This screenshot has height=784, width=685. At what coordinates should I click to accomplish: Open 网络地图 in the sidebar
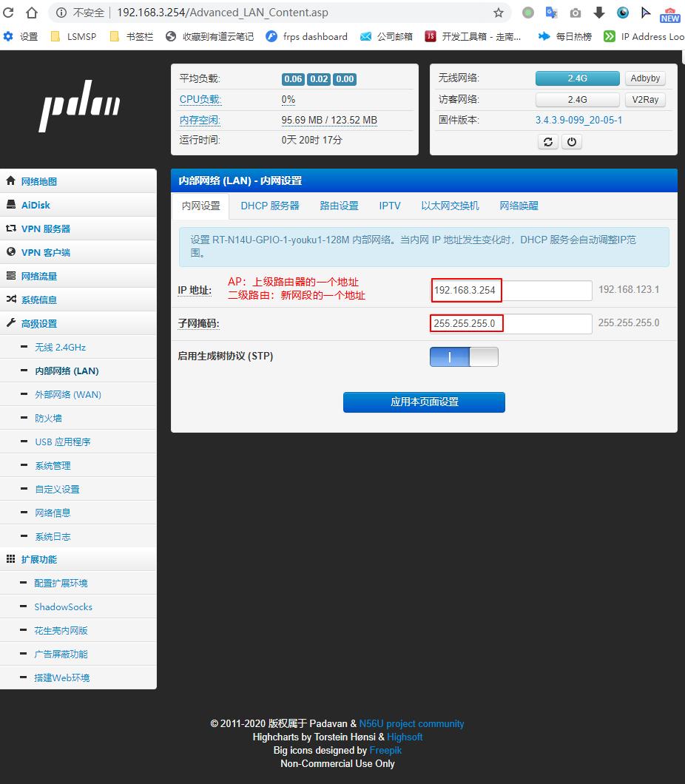click(x=78, y=181)
